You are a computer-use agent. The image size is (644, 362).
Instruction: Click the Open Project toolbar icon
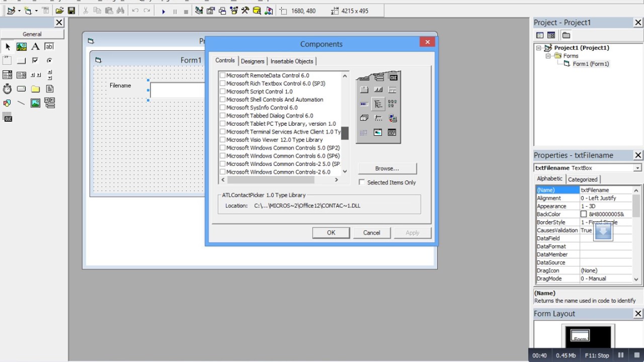59,11
